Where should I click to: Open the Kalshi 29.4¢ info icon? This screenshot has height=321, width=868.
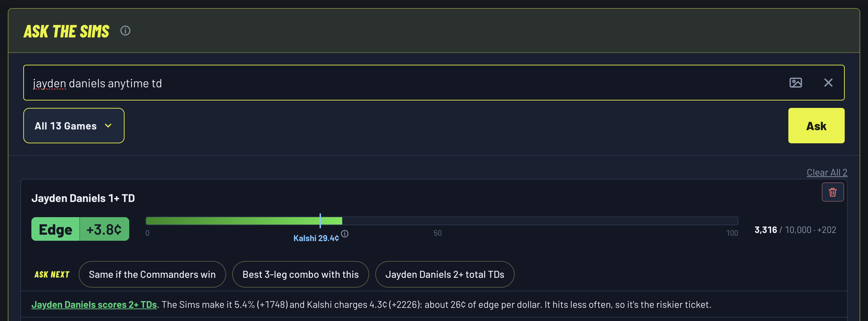(345, 234)
